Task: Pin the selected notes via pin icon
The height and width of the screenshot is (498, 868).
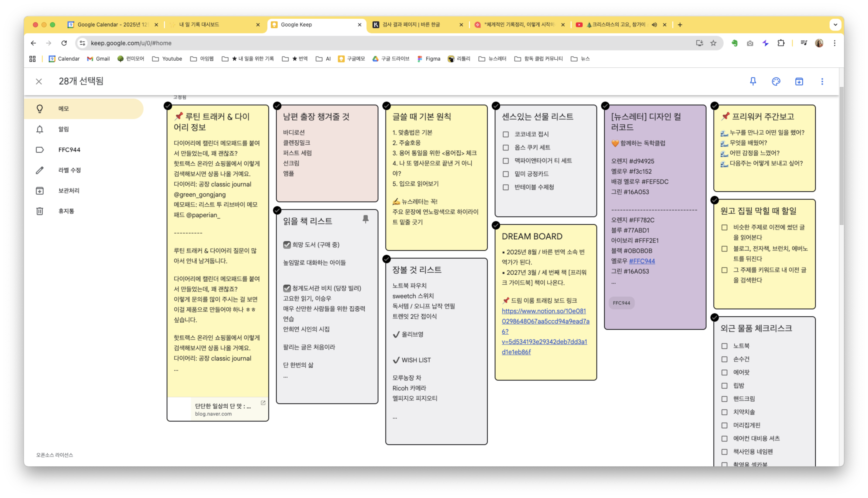Action: (753, 82)
